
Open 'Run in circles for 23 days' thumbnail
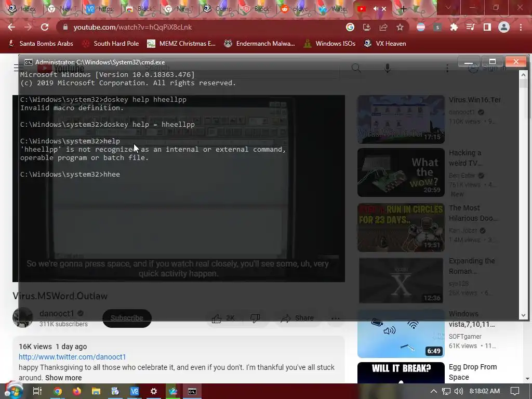pyautogui.click(x=401, y=228)
